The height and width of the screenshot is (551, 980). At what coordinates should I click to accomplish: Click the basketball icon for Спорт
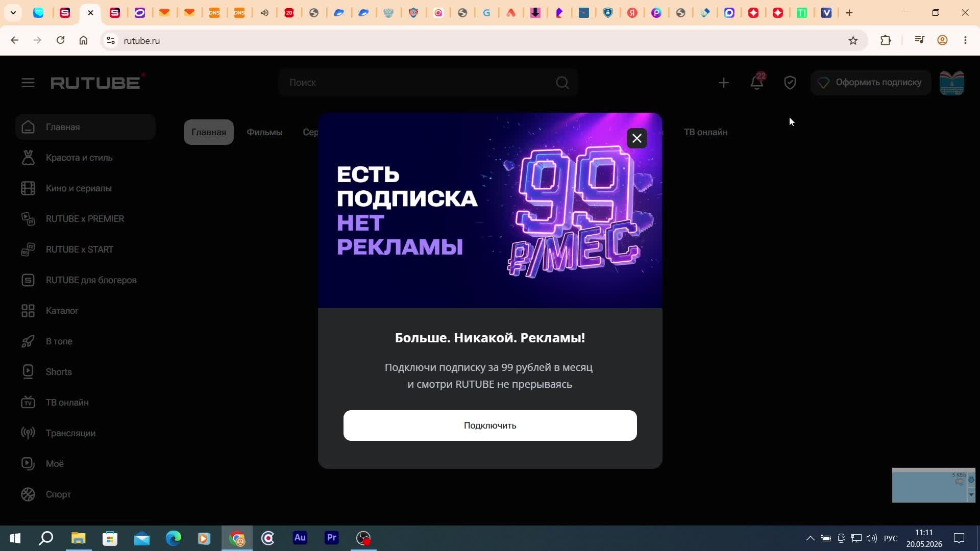[28, 494]
